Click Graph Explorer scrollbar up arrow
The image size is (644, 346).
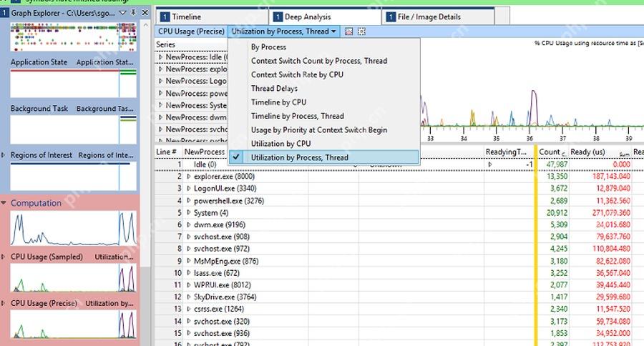pyautogui.click(x=145, y=26)
